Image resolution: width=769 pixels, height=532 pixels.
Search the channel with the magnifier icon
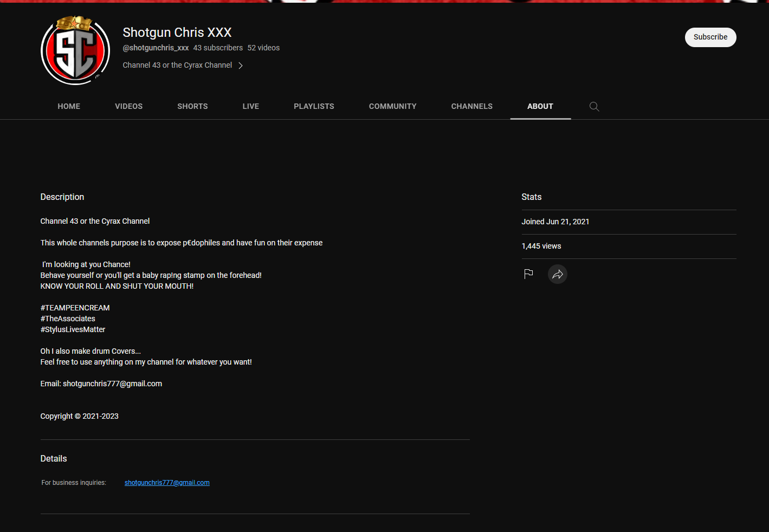tap(594, 107)
